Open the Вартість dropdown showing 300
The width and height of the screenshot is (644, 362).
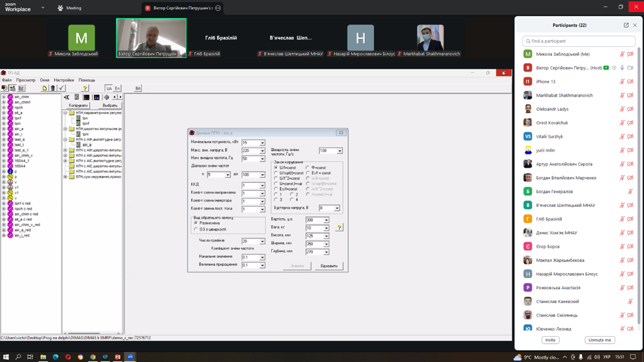[326, 220]
